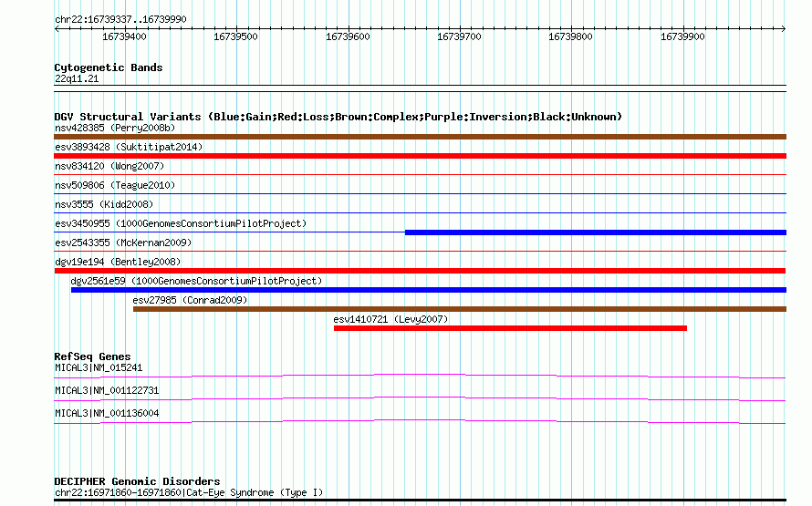The image size is (812, 506).
Task: Click ruler position 16739700
Action: pyautogui.click(x=459, y=36)
